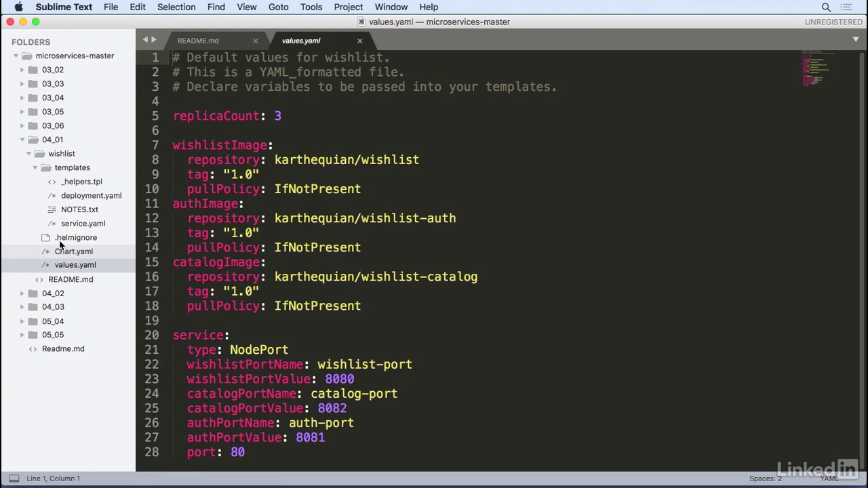Close the README.md tab
Screen dimensions: 868x488
tap(256, 41)
